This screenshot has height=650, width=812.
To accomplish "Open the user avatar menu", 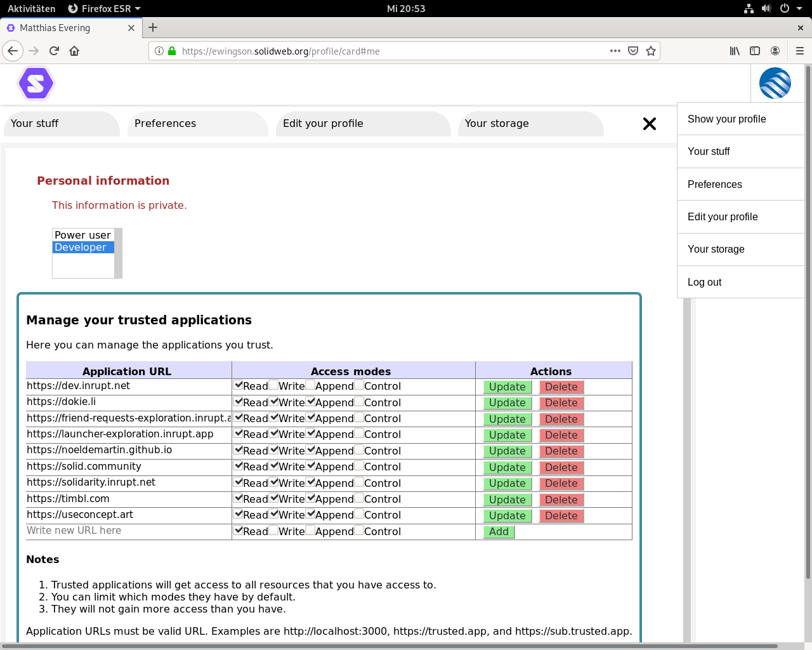I will click(x=775, y=83).
